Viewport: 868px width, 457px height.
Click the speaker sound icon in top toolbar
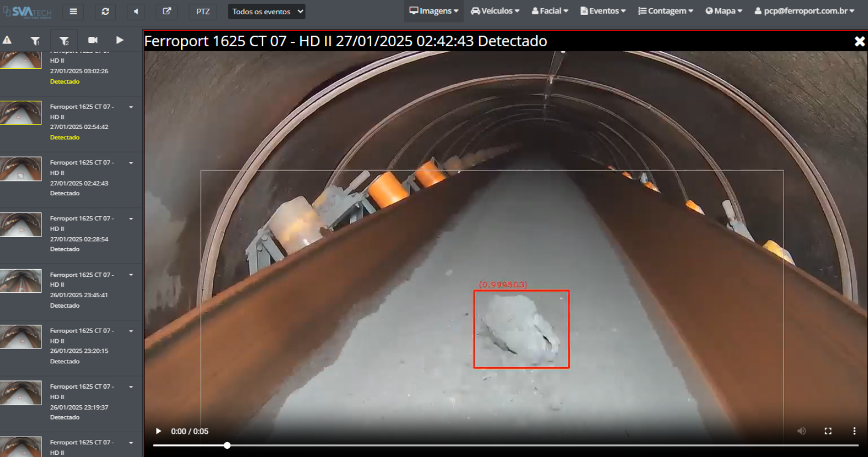136,11
